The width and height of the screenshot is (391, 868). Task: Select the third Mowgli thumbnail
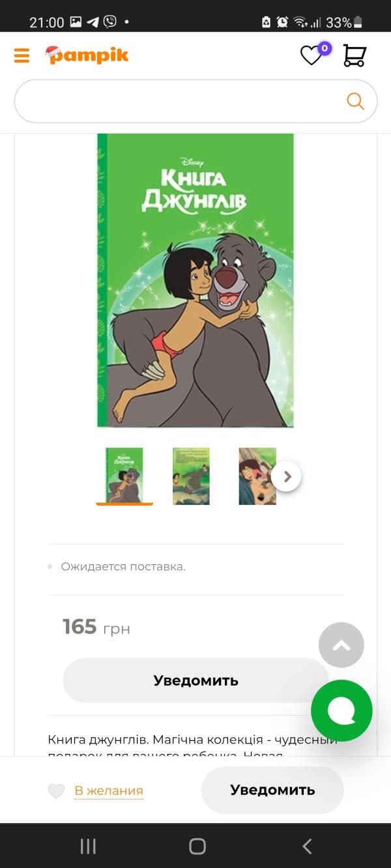tap(257, 476)
